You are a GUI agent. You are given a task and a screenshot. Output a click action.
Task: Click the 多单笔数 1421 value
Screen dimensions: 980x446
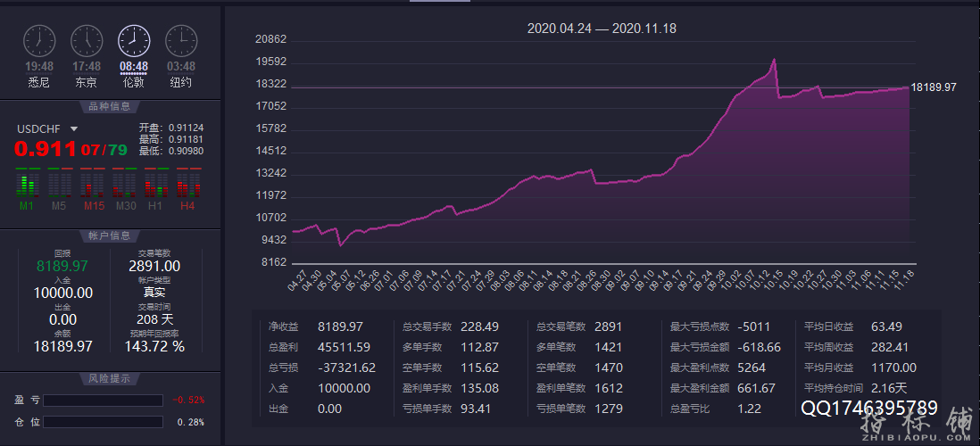point(608,347)
